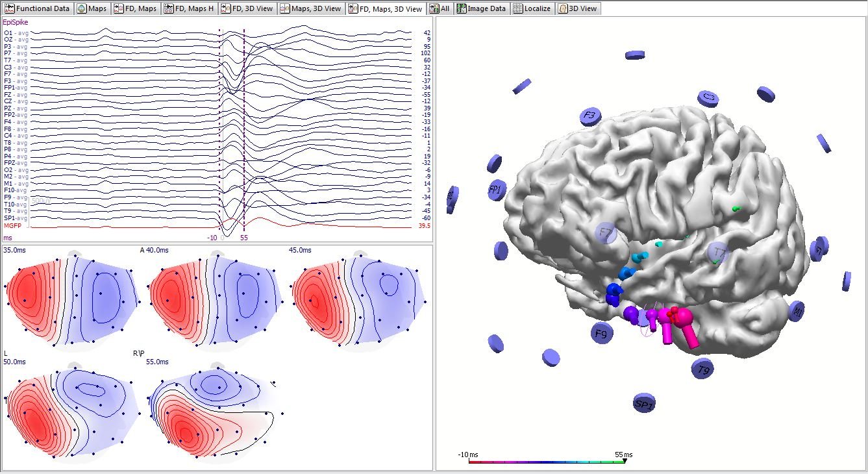The image size is (868, 474).
Task: Select the T9 electrode disc in the 3D view
Action: tap(702, 369)
